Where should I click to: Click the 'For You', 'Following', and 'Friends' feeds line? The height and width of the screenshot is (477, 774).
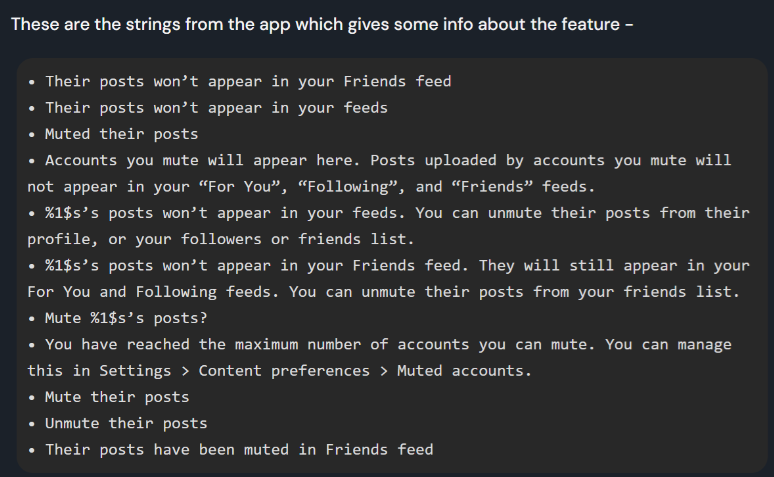tap(311, 187)
